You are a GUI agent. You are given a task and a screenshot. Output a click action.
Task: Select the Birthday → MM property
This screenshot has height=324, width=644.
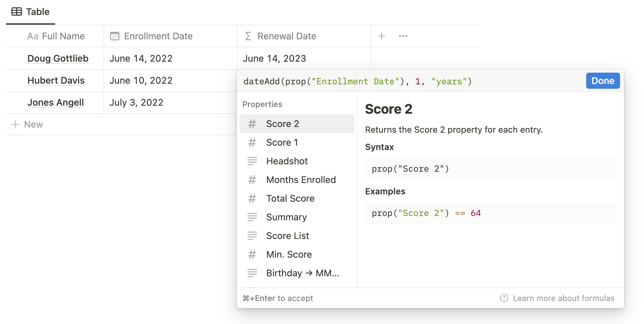(302, 273)
